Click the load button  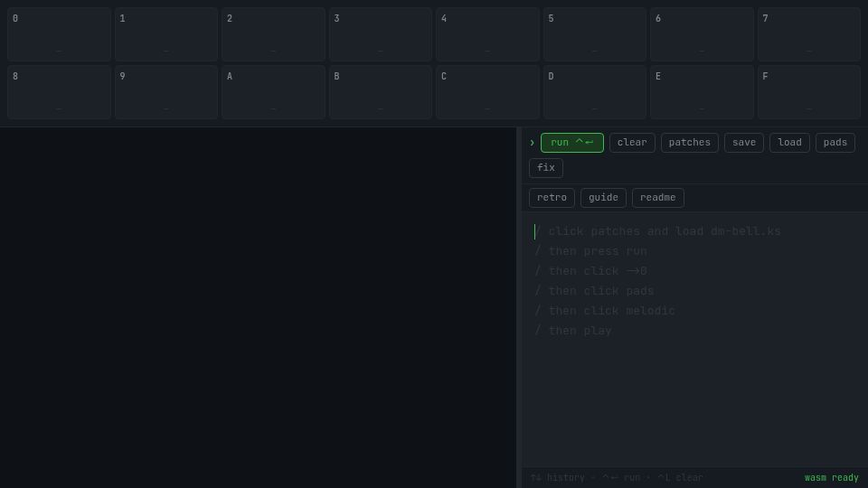point(789,143)
